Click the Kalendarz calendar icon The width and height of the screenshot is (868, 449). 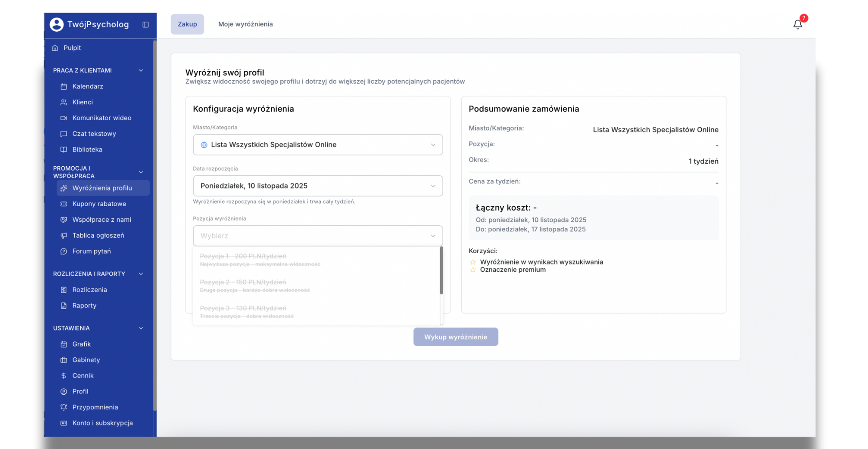point(64,86)
